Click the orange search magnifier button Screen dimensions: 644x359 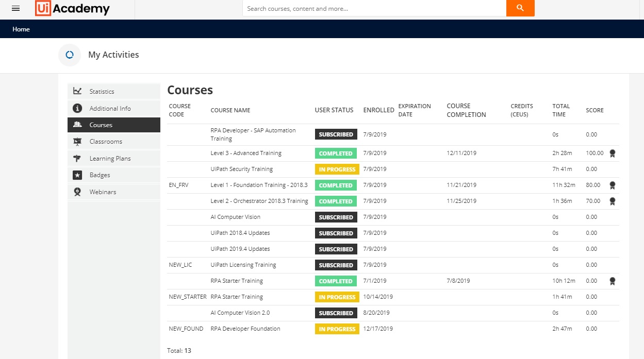click(x=520, y=8)
